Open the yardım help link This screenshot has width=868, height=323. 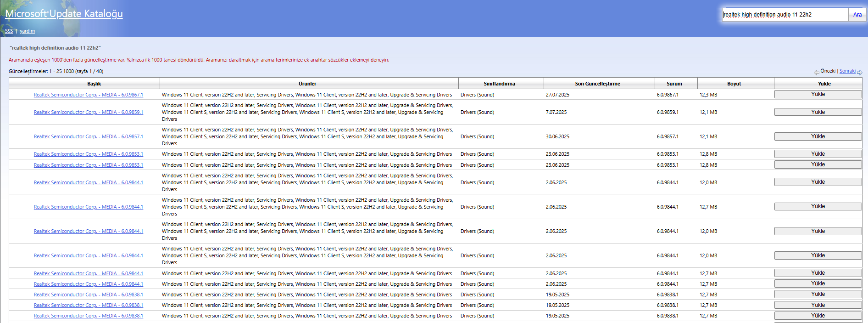point(27,31)
